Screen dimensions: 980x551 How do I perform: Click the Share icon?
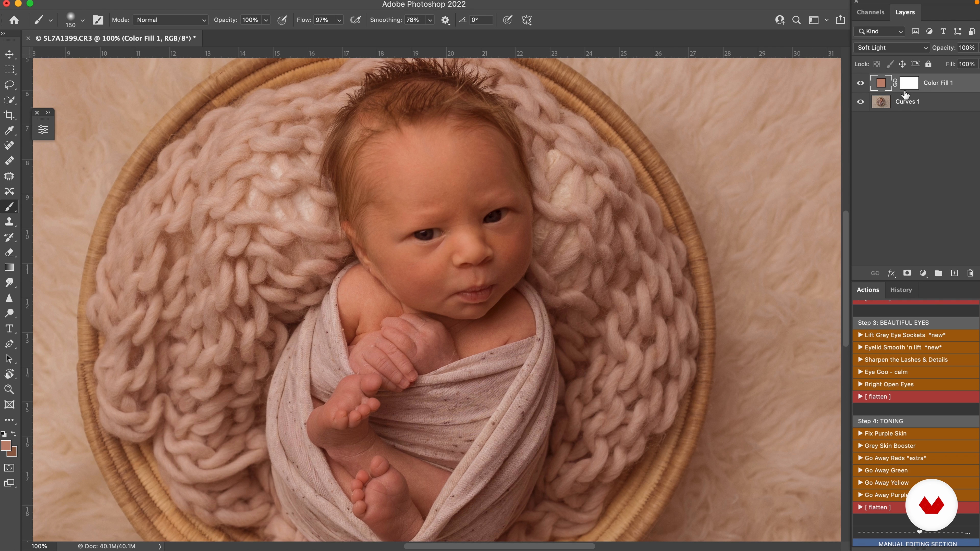pos(840,20)
